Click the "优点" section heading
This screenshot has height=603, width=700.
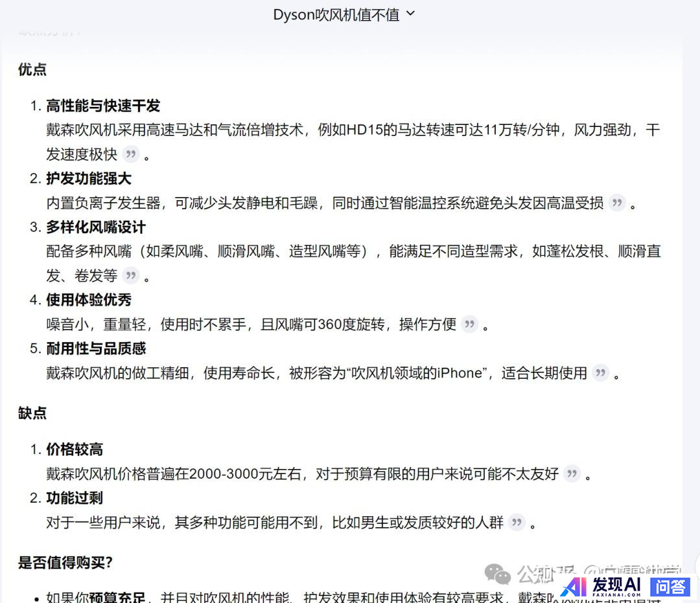[x=32, y=69]
